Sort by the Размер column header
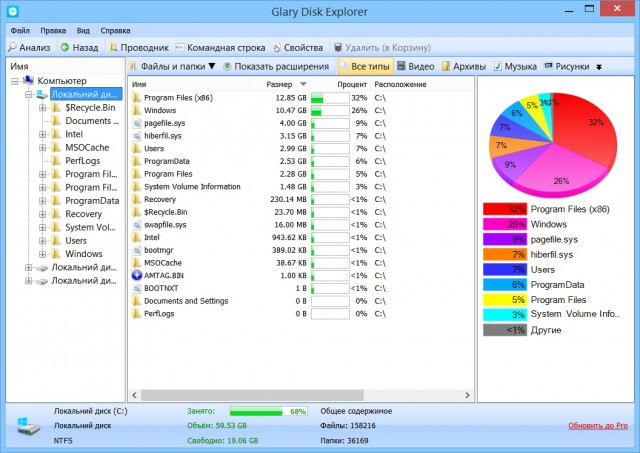 pos(279,84)
